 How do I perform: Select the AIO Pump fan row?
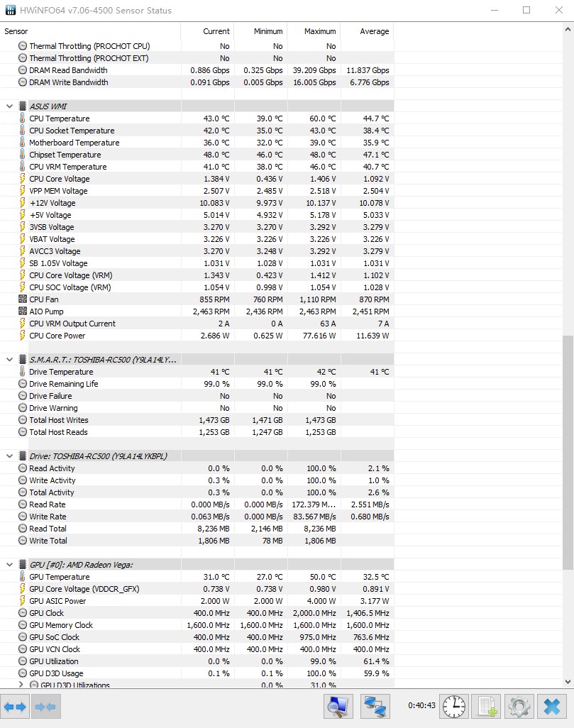click(x=197, y=311)
